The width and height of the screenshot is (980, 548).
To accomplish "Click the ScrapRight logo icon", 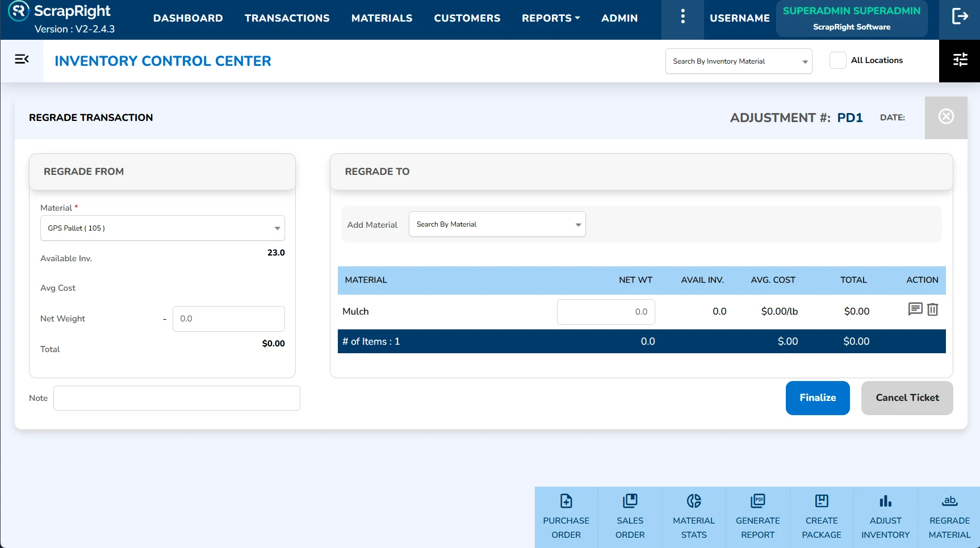I will 19,11.
